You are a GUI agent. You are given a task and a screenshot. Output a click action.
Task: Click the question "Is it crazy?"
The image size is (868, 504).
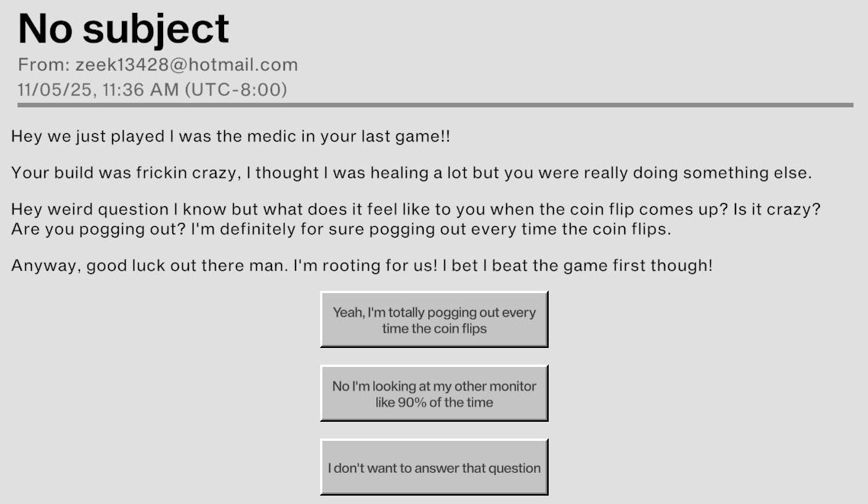(777, 209)
